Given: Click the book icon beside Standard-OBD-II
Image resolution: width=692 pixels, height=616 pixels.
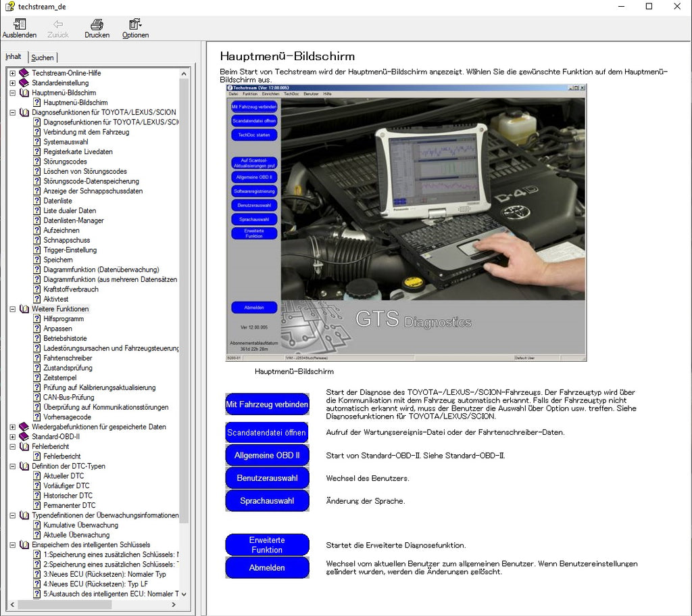Looking at the screenshot, I should coord(24,436).
